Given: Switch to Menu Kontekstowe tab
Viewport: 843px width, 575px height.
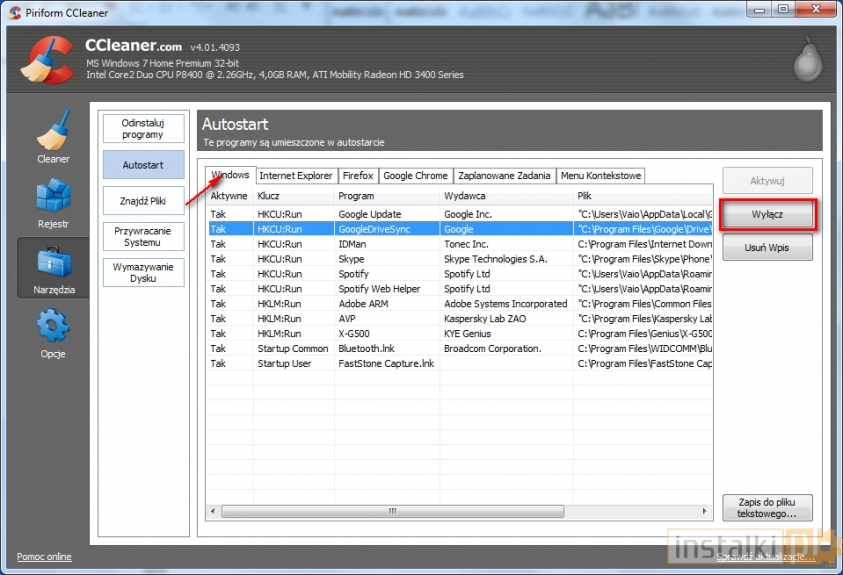Looking at the screenshot, I should coord(601,176).
